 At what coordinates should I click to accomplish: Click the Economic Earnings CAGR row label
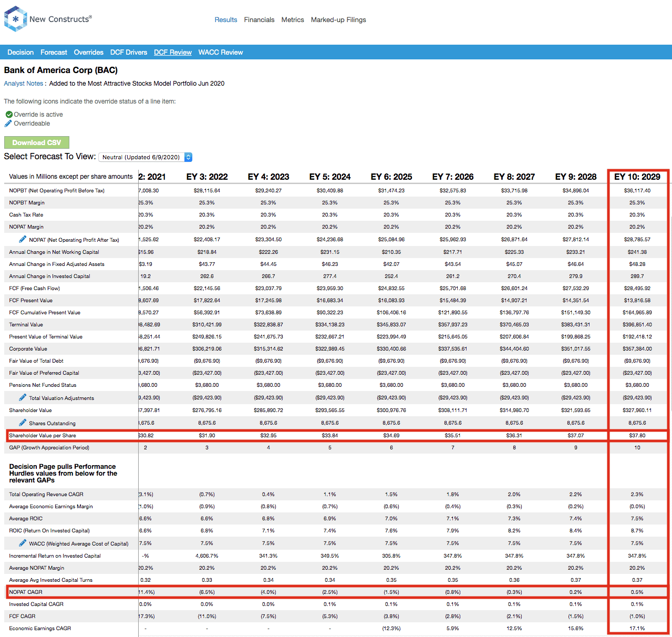(40, 629)
